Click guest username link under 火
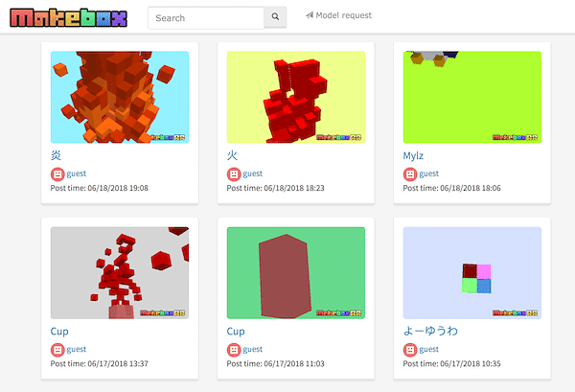Image resolution: width=575 pixels, height=392 pixels. (252, 174)
